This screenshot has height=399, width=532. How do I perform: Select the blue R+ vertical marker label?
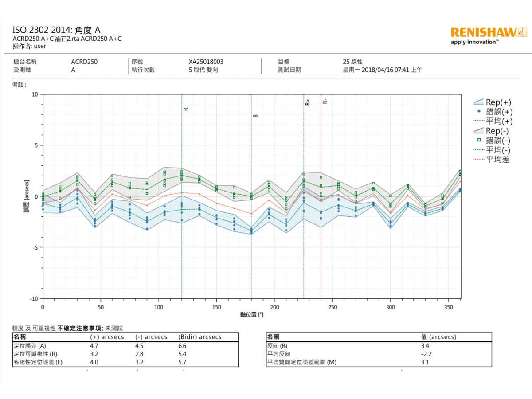point(308,102)
